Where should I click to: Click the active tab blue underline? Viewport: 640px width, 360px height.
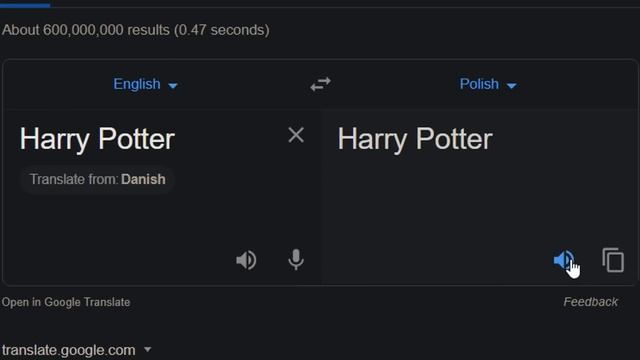tap(25, 5)
